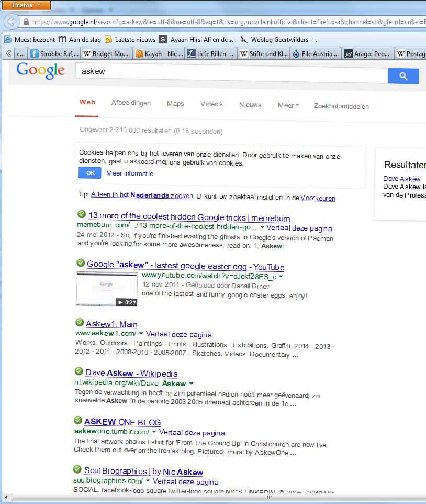Image resolution: width=426 pixels, height=504 pixels.
Task: Click green check icon beside Dave Askew Wikipedia
Action: [79, 371]
